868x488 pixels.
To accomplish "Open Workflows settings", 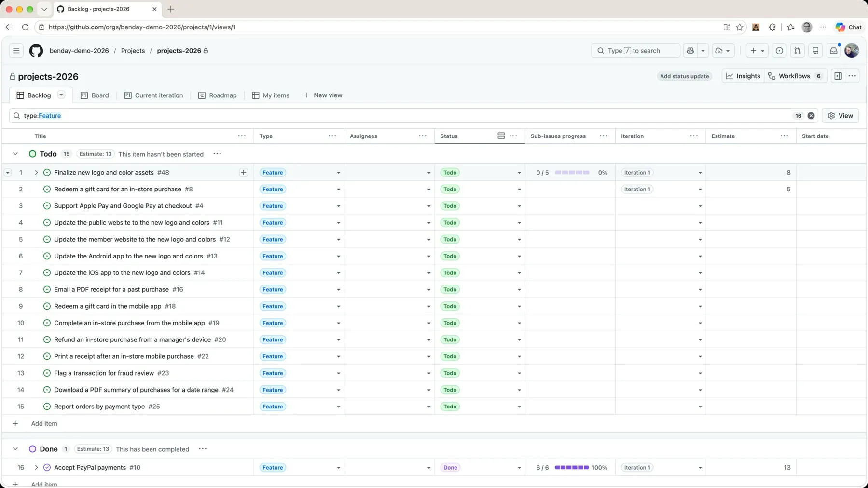I will [x=796, y=76].
